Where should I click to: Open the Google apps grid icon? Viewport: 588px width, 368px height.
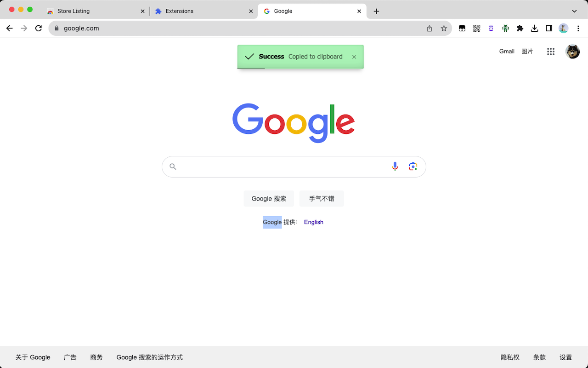pos(551,52)
